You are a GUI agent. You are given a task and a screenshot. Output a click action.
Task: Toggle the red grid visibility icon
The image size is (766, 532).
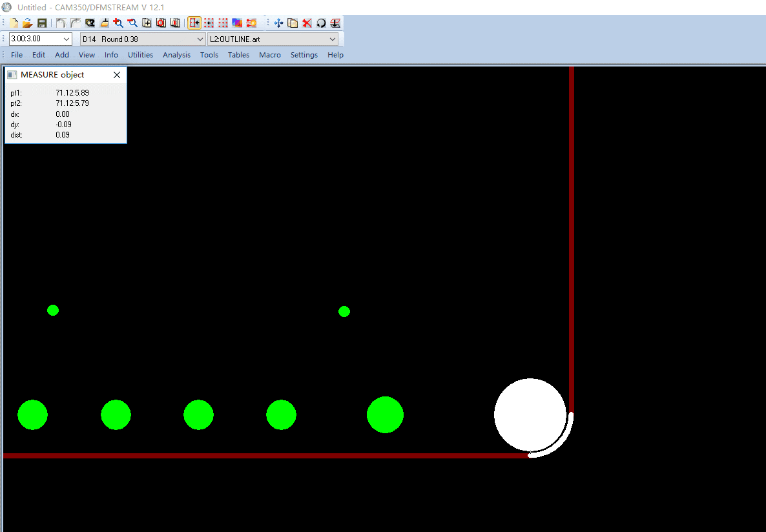point(223,23)
